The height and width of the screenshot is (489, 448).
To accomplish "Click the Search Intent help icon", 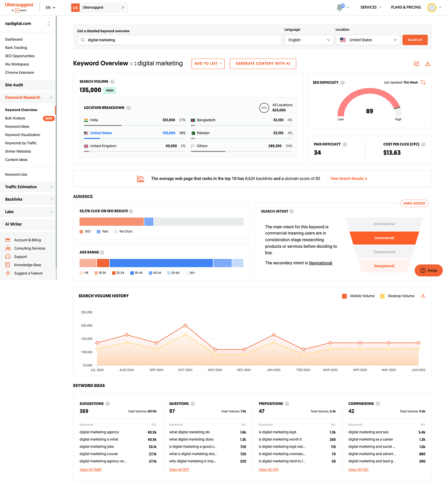I will (x=291, y=211).
